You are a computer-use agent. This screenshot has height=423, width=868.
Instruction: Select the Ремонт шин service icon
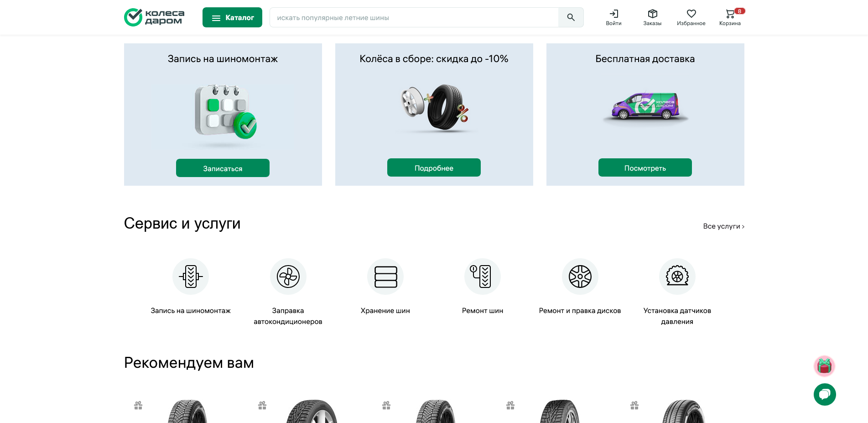tap(483, 277)
